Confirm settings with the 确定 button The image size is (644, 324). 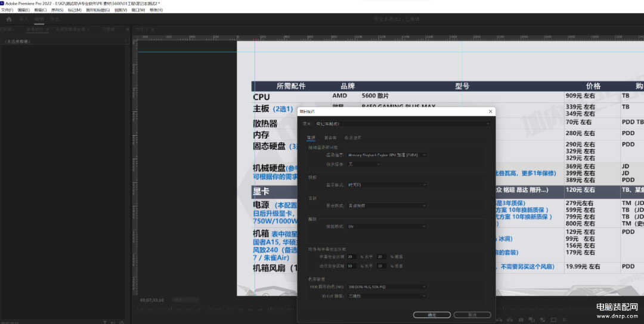coord(432,315)
